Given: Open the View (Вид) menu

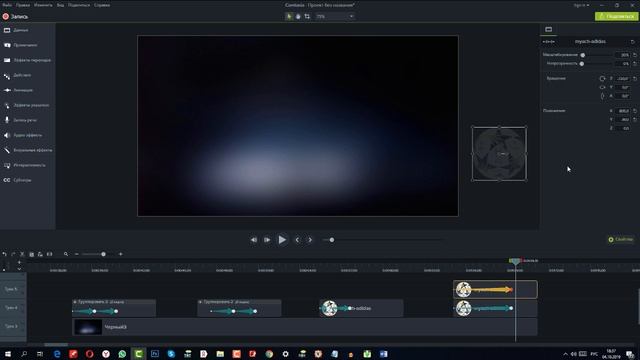Looking at the screenshot, I should [x=60, y=5].
